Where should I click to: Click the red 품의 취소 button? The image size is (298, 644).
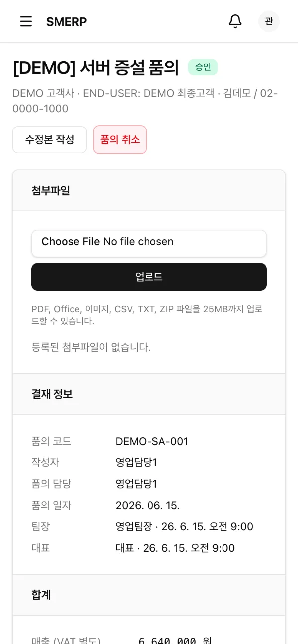click(120, 139)
